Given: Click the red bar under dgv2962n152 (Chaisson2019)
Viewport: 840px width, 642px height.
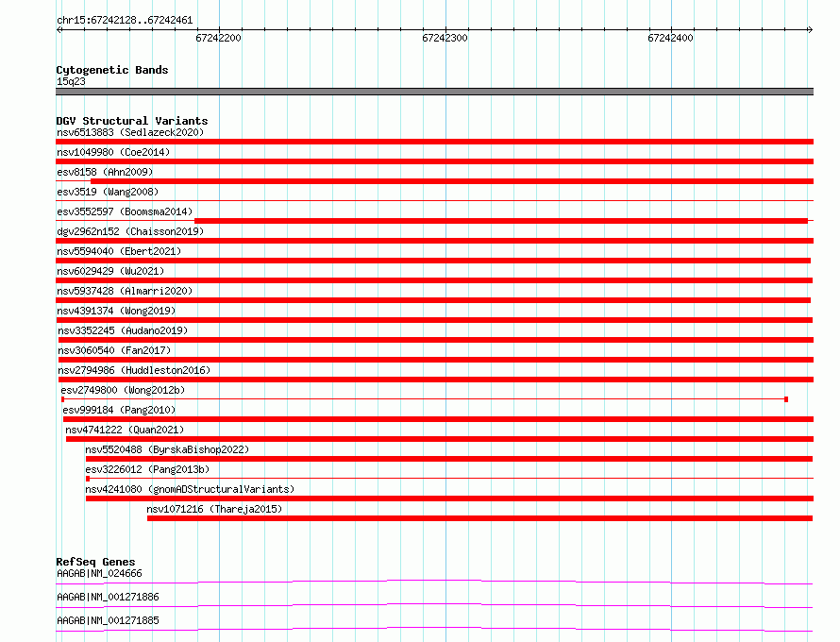Looking at the screenshot, I should tap(434, 241).
